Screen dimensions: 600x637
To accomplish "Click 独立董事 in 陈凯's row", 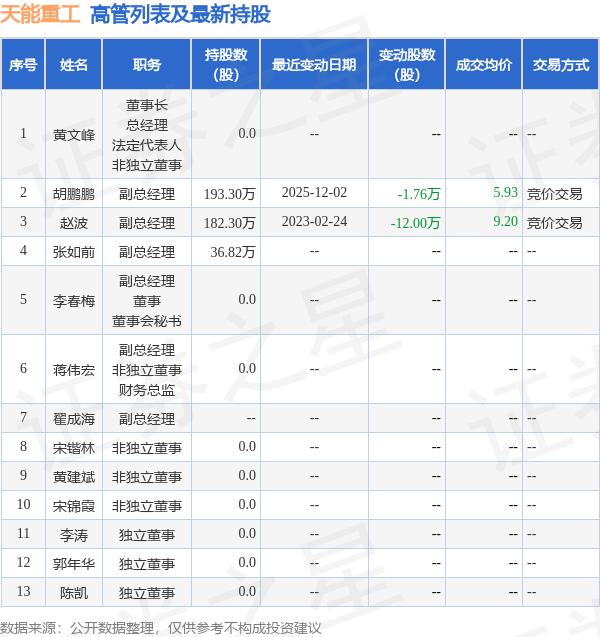I will point(147,593).
